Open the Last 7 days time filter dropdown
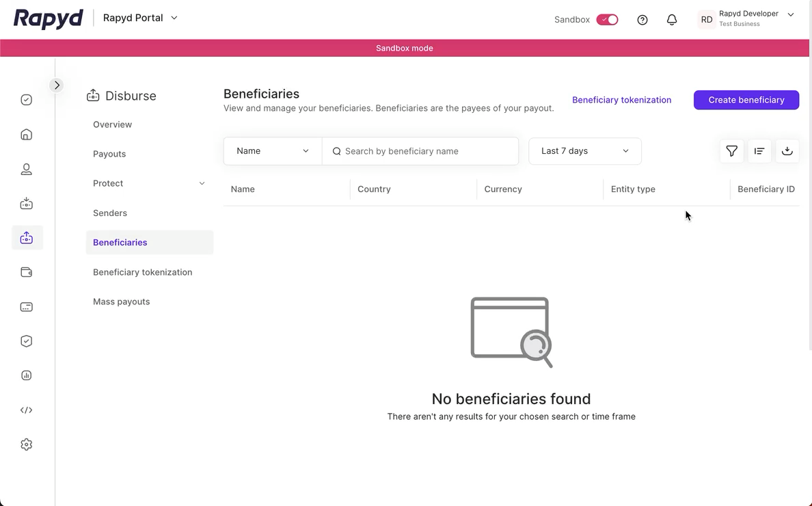 coord(584,150)
